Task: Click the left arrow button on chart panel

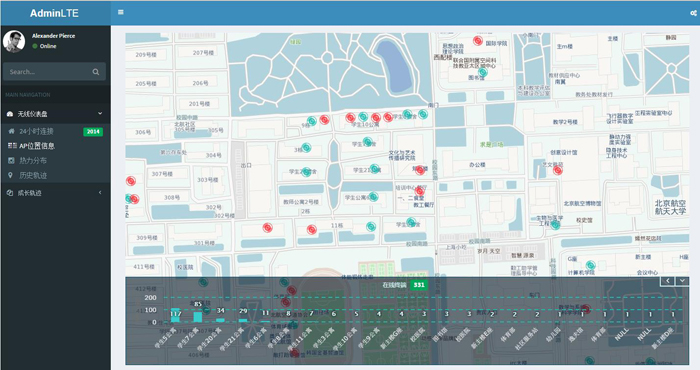Action: click(667, 281)
